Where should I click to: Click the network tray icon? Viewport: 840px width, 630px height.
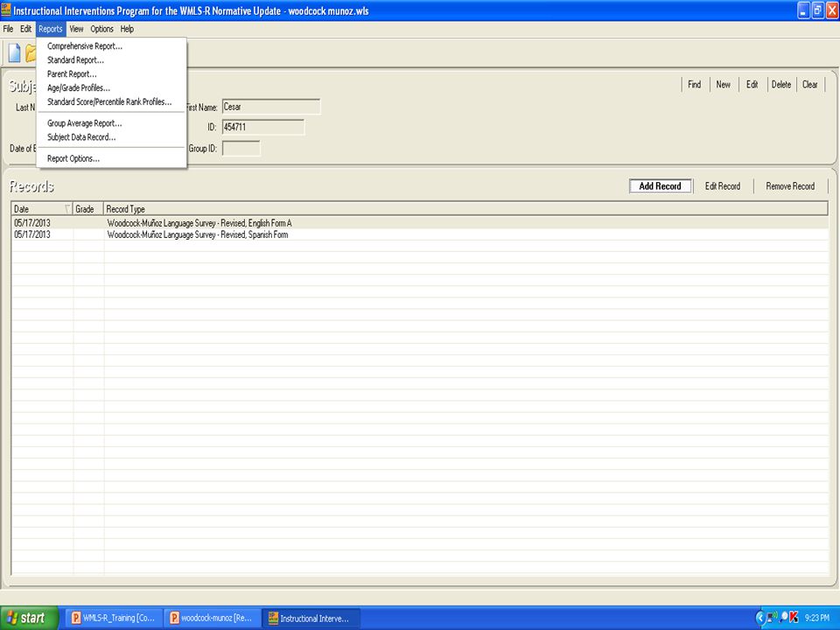click(773, 618)
